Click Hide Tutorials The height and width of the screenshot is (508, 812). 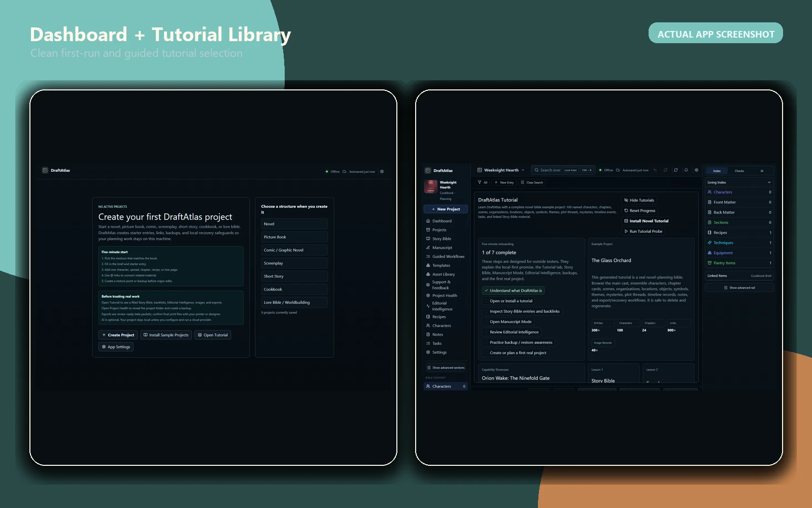point(639,200)
